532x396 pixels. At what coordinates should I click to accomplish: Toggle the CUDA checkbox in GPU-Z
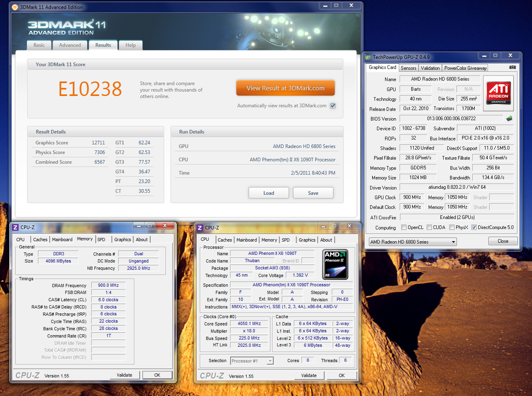429,227
